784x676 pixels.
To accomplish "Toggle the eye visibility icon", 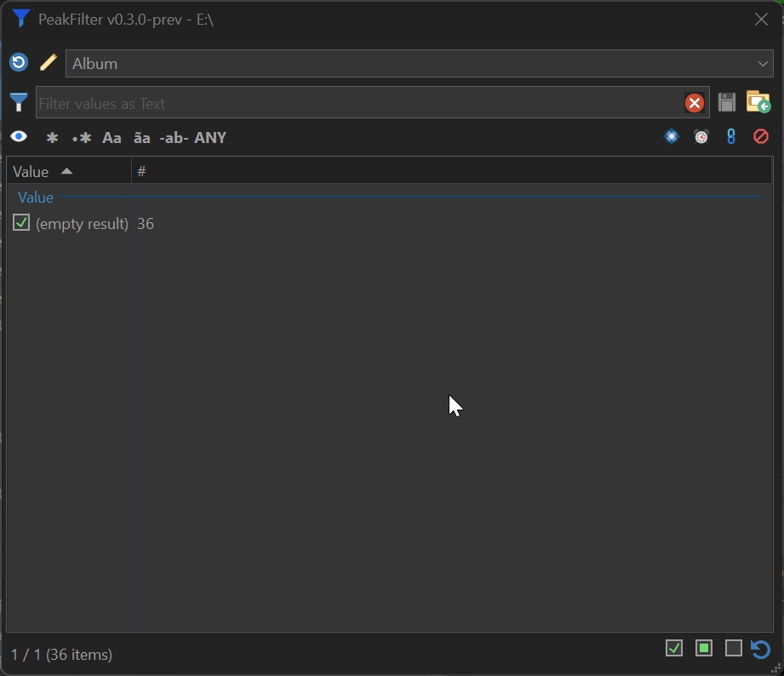I will pos(19,137).
